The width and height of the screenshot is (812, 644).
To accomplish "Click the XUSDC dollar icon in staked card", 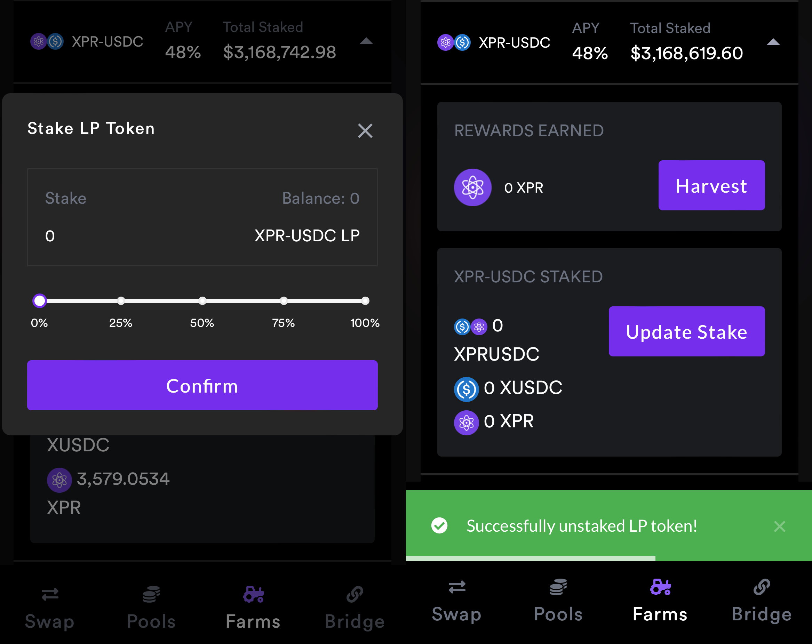I will (466, 389).
